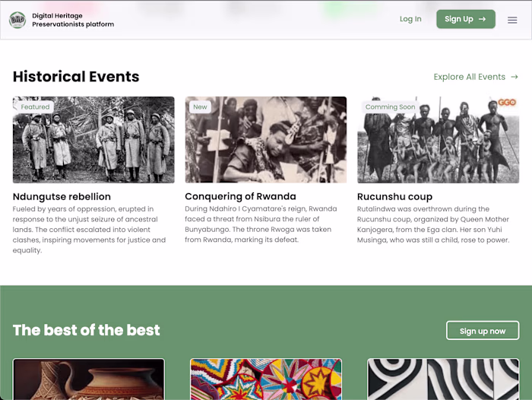Click the Ndungutse rebellion title

pos(62,196)
